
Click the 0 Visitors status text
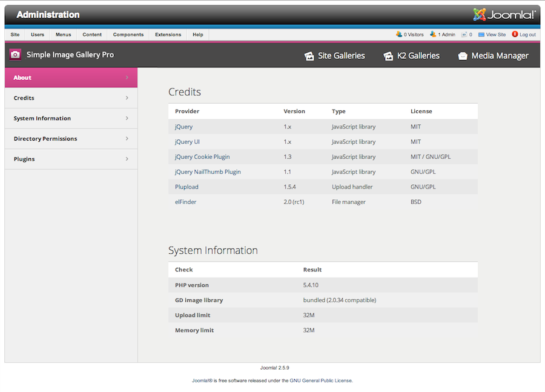[414, 35]
